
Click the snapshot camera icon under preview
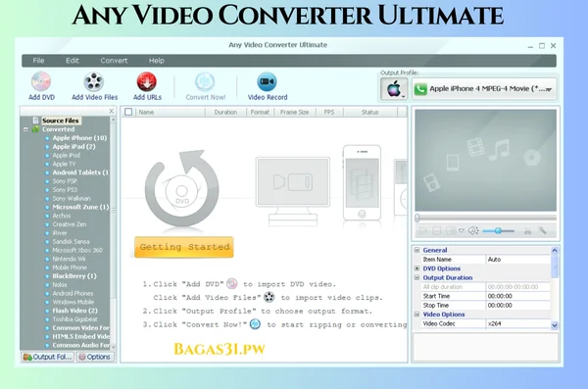(x=451, y=230)
